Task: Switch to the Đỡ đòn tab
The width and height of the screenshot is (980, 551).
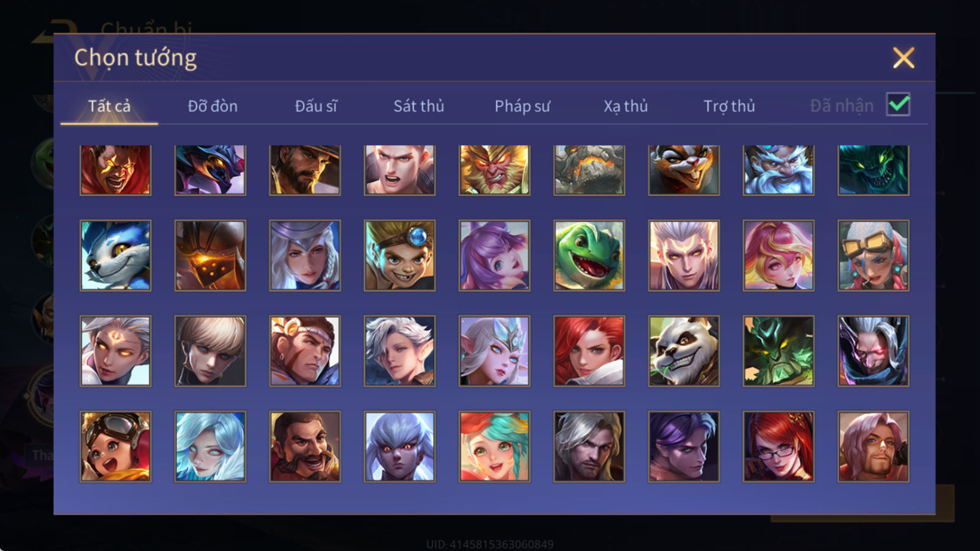Action: tap(213, 106)
